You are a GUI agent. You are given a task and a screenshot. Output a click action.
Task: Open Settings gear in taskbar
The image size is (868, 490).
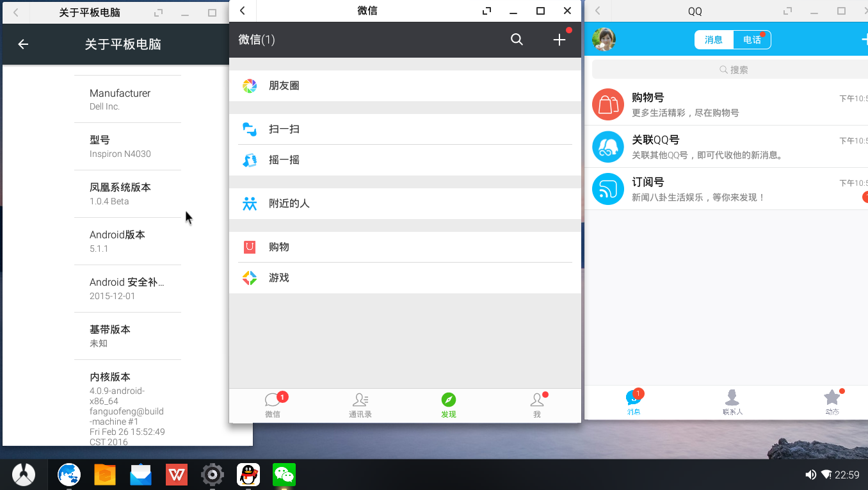tap(213, 475)
